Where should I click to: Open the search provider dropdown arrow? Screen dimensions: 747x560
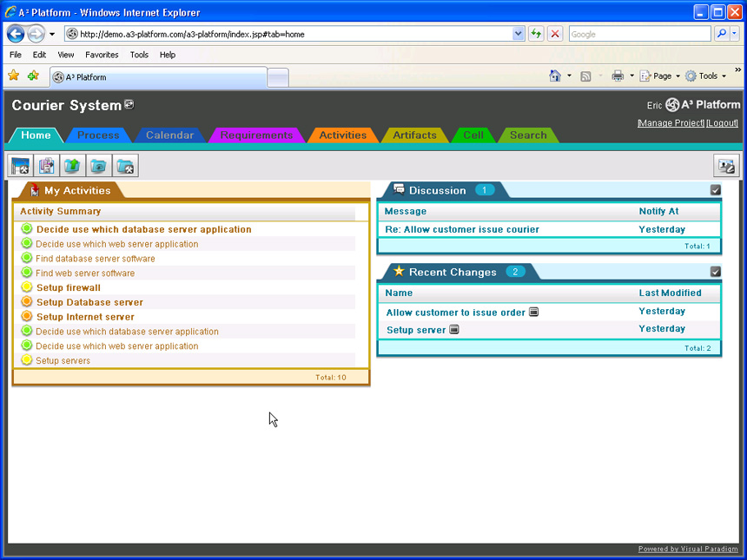click(x=735, y=34)
